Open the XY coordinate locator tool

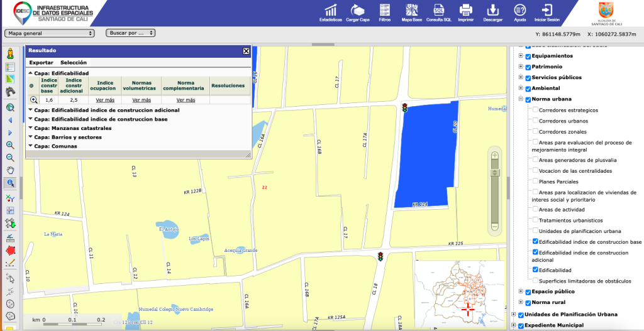pos(10,198)
